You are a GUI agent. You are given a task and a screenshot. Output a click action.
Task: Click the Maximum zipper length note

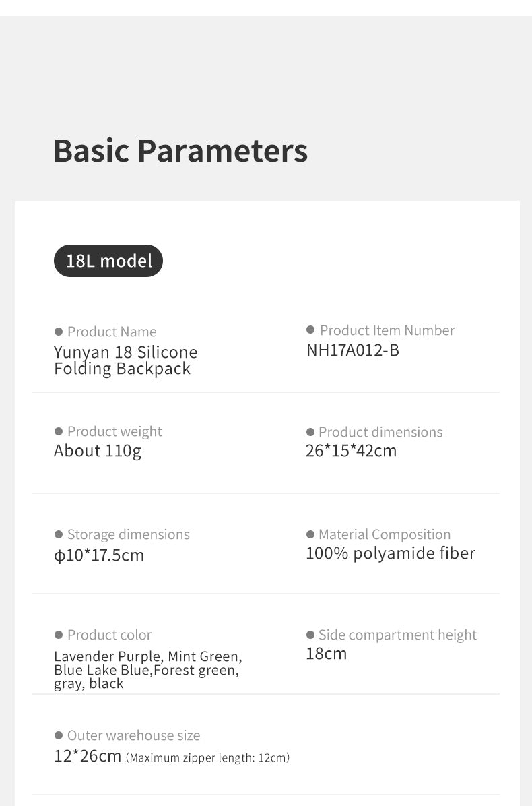click(x=207, y=758)
